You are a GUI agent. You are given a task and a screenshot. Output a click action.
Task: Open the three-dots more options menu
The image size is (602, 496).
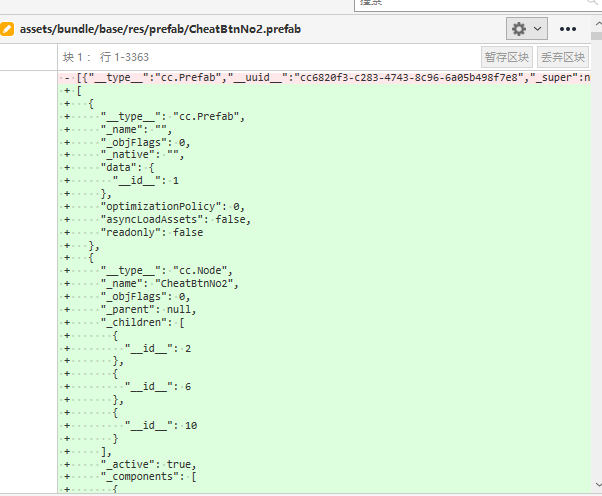[567, 29]
